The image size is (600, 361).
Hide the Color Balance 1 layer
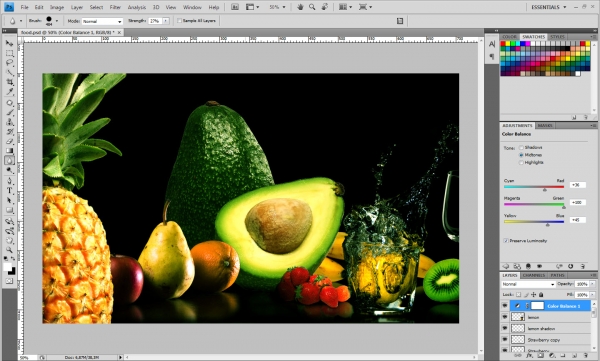(505, 305)
